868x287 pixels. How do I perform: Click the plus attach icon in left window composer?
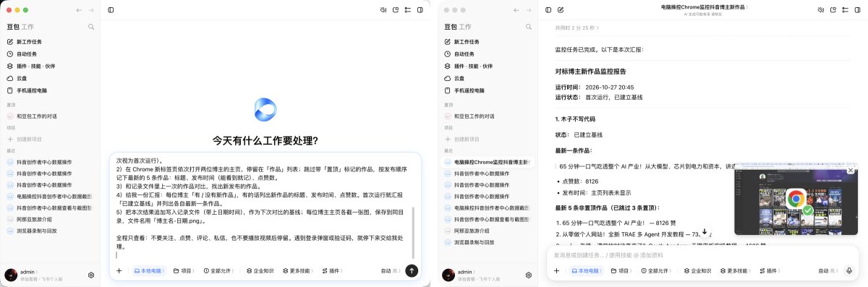pos(119,270)
